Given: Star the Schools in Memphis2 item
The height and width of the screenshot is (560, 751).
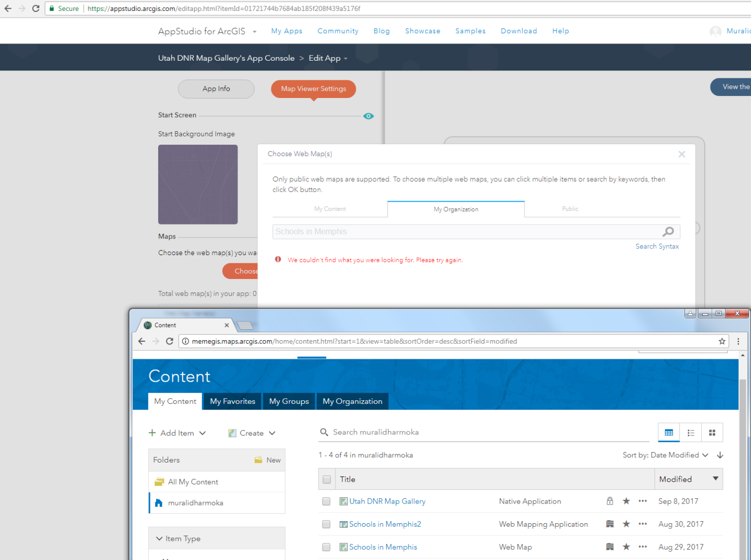Looking at the screenshot, I should pyautogui.click(x=627, y=524).
